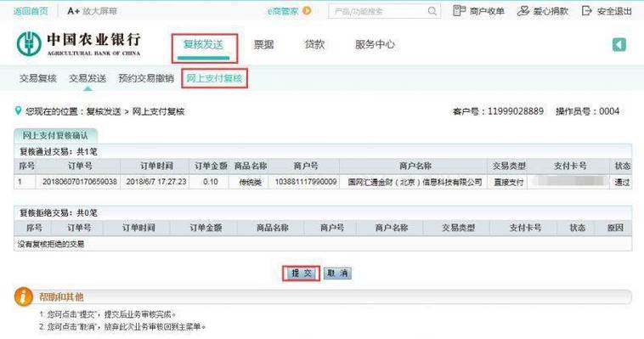The height and width of the screenshot is (339, 644).
Task: Click the 传统类 product name cell
Action: click(x=250, y=182)
